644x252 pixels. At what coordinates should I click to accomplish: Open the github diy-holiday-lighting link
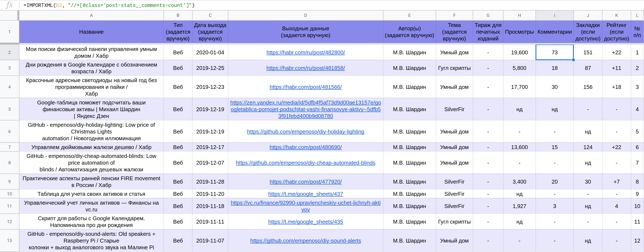coord(305,132)
